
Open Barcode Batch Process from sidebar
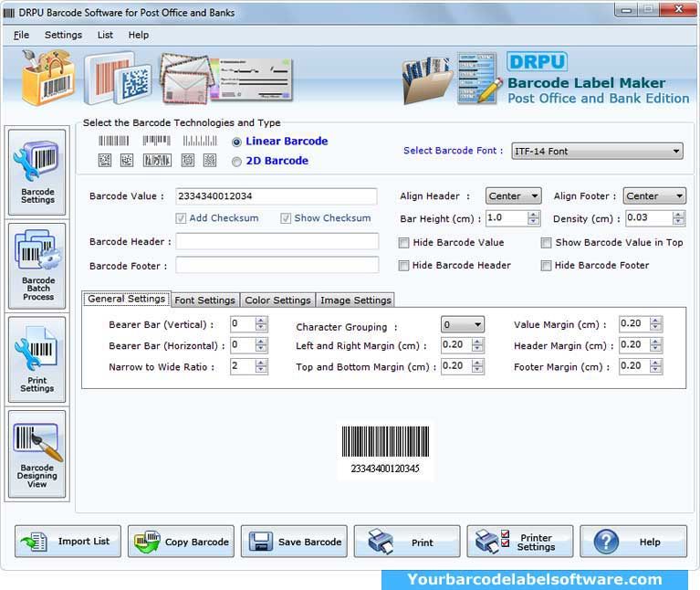pos(37,266)
